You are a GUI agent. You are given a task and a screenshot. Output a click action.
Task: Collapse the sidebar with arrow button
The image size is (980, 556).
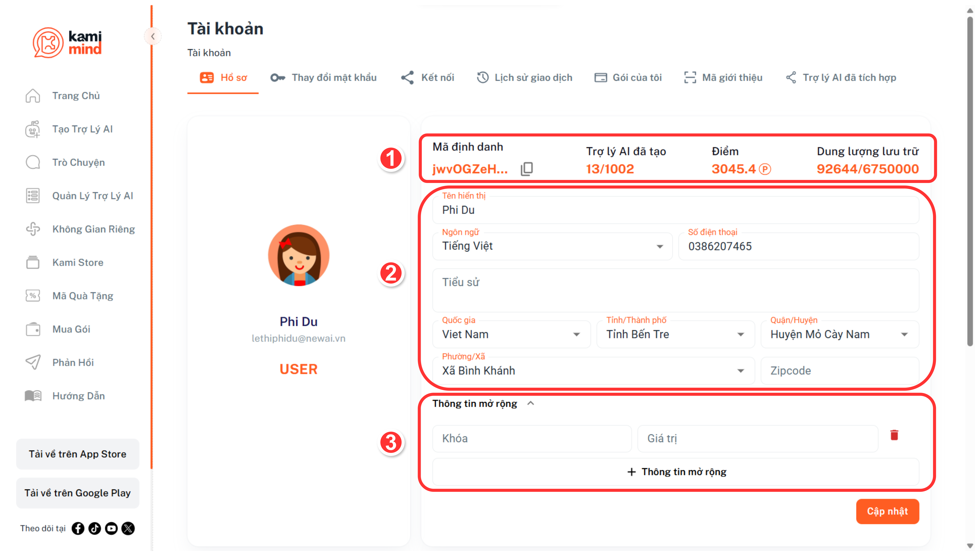click(153, 36)
